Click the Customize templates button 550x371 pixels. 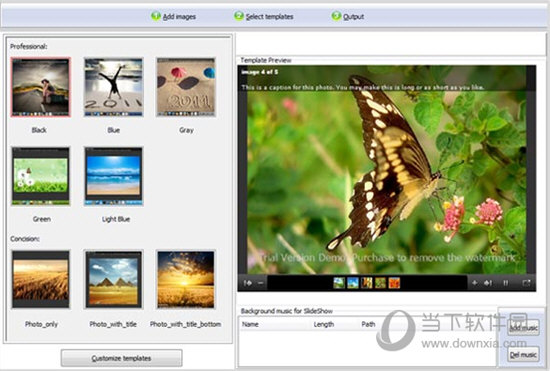point(121,358)
